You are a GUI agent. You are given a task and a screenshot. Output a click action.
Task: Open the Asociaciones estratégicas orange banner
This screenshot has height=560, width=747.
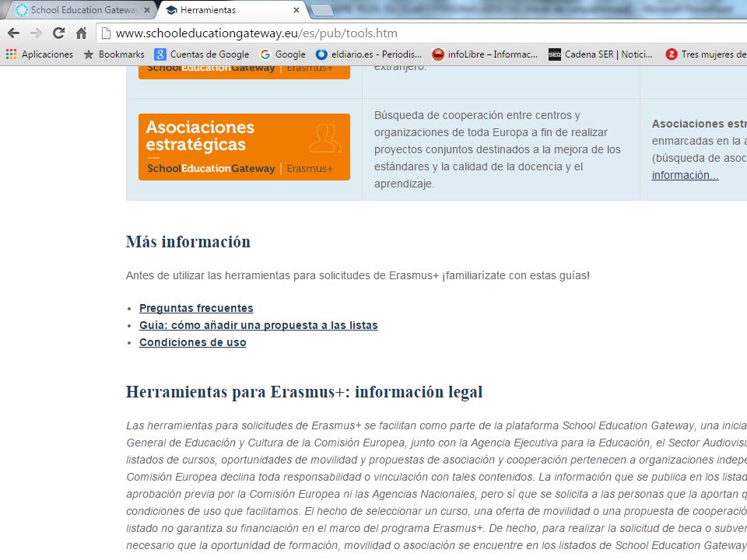pyautogui.click(x=244, y=147)
